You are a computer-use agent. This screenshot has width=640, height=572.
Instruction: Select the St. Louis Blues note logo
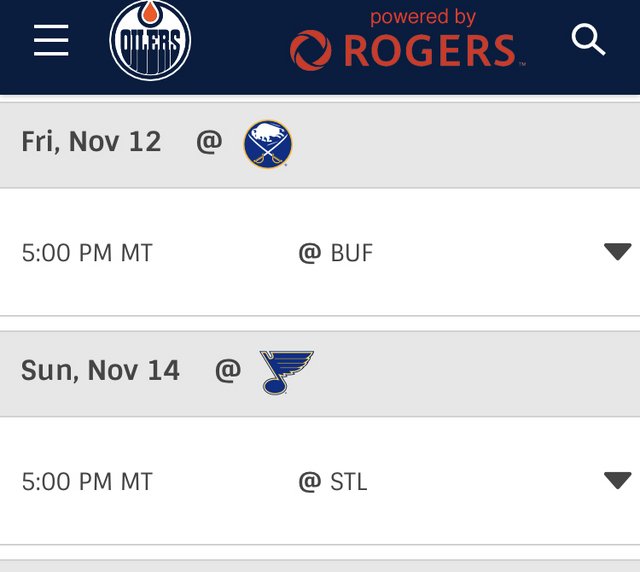[x=287, y=372]
